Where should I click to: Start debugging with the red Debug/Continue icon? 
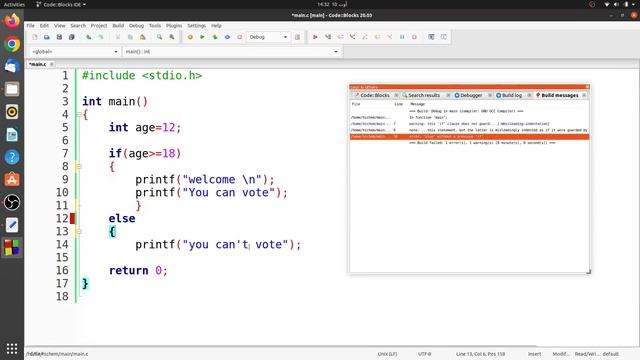(x=315, y=37)
